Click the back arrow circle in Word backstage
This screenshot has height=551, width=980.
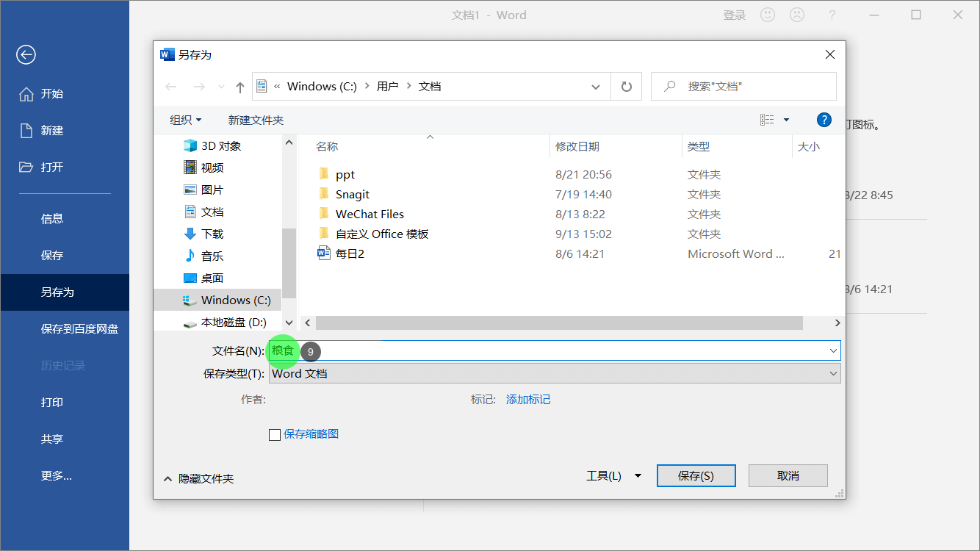click(x=26, y=54)
